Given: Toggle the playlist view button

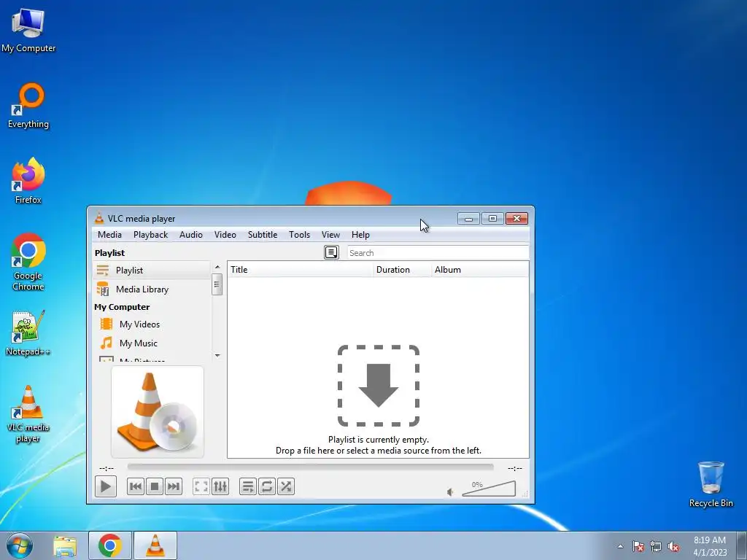Looking at the screenshot, I should click(248, 486).
